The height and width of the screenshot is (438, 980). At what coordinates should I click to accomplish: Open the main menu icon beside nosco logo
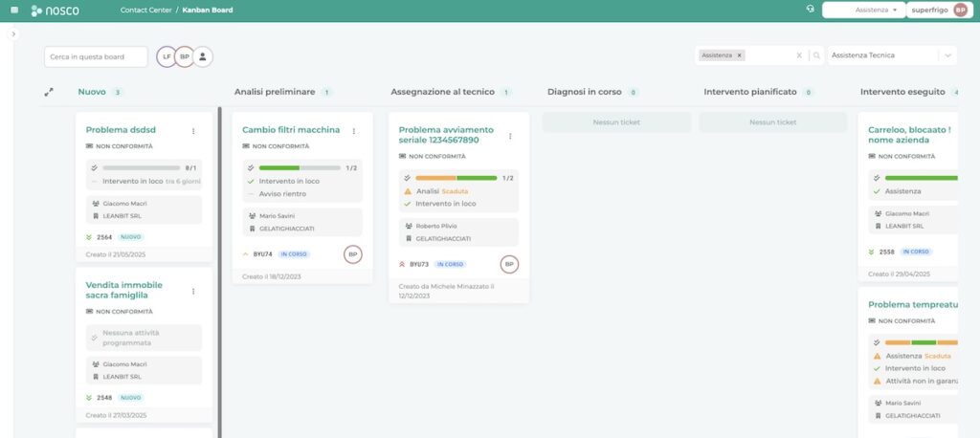[x=13, y=11]
